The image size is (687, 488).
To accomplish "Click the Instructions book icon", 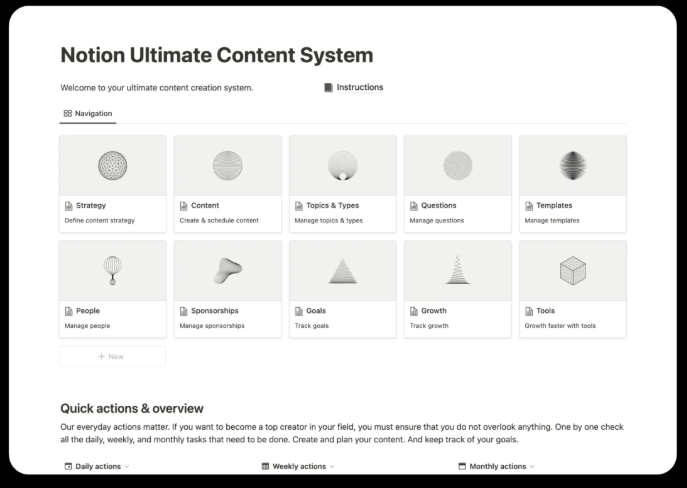I will coord(328,88).
